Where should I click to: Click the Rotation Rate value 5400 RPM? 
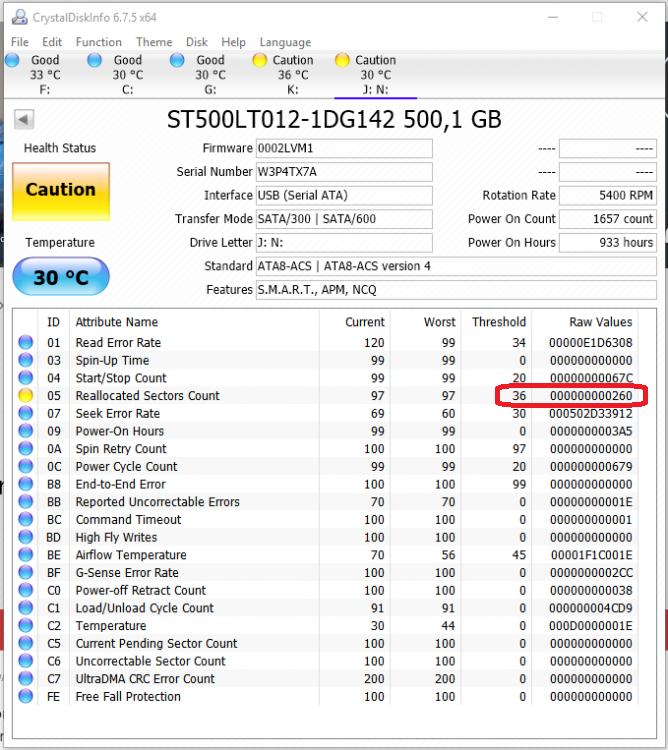point(608,195)
